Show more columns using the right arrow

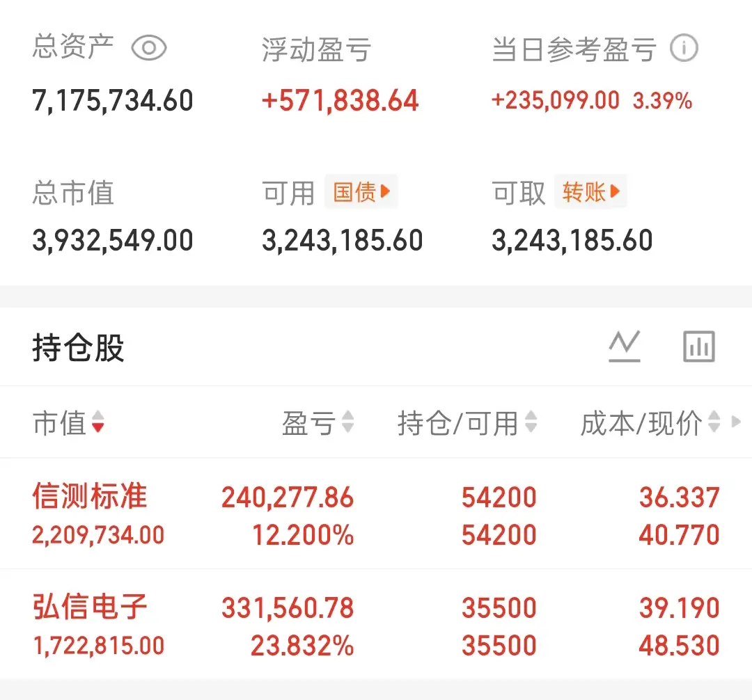[736, 422]
